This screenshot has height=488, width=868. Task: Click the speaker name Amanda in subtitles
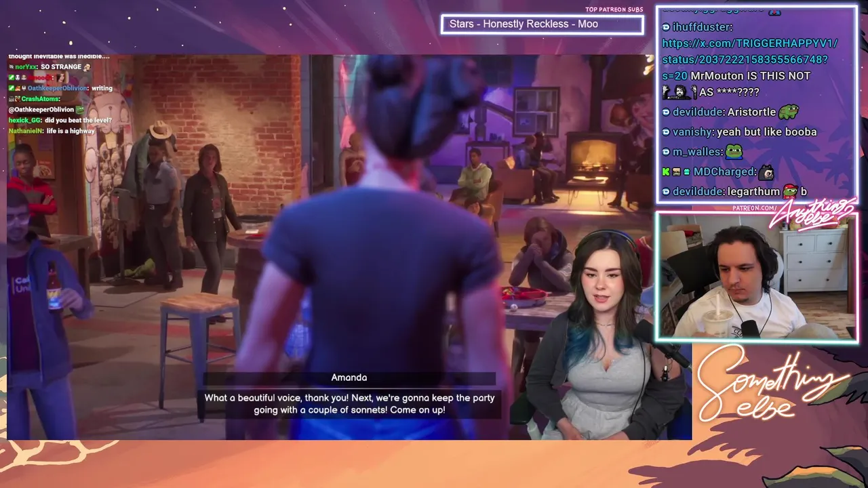(x=349, y=378)
